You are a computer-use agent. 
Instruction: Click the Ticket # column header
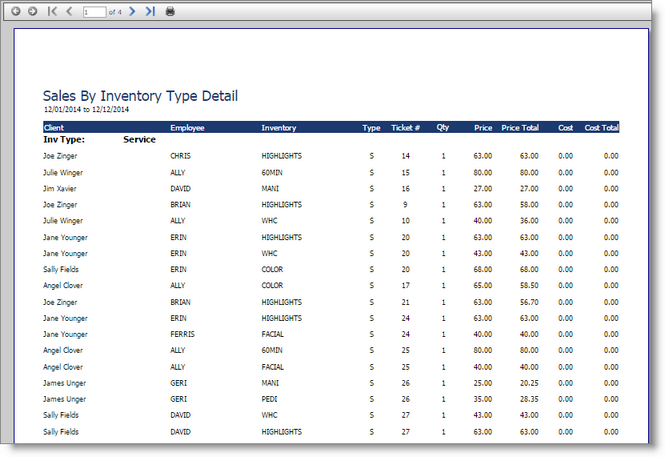[405, 128]
